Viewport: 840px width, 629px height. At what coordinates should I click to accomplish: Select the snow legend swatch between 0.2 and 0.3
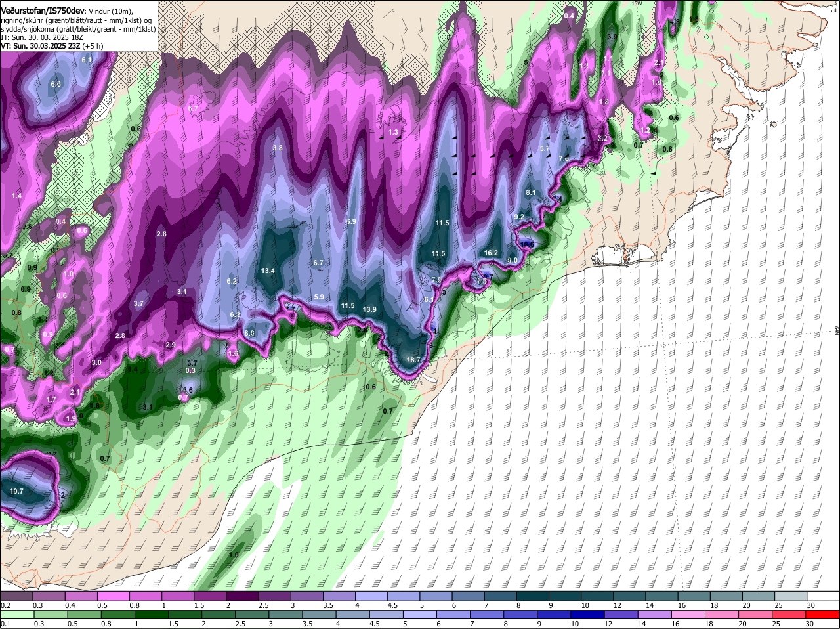[17, 596]
